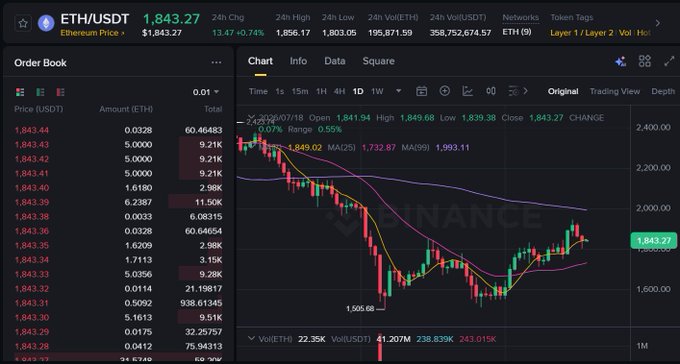Open the chart settings sliders icon
680x364 pixels.
[x=513, y=91]
